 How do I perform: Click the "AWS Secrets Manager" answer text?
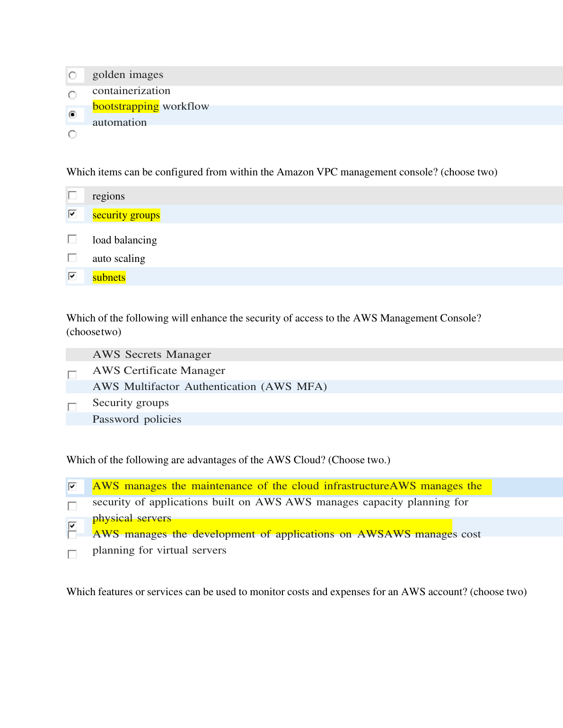pyautogui.click(x=151, y=355)
